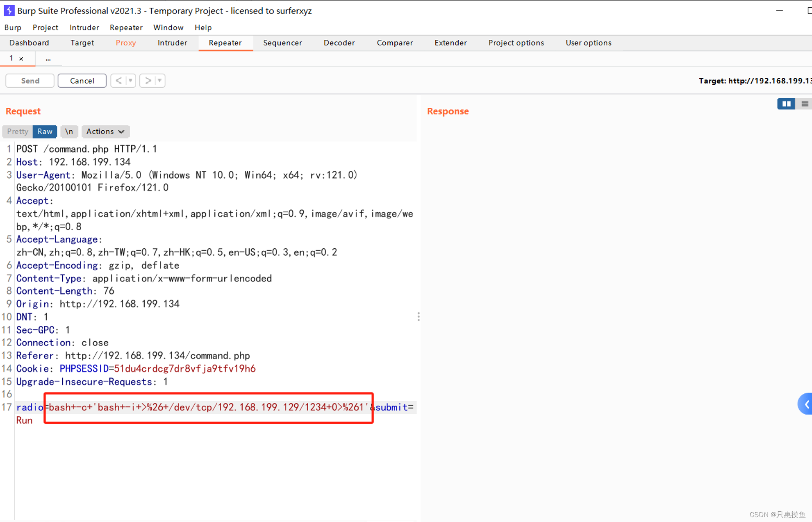The width and height of the screenshot is (812, 522).
Task: Expand the blue side panel arrow
Action: pos(806,404)
